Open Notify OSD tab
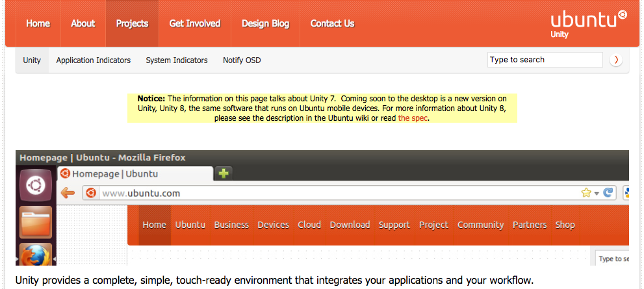 pyautogui.click(x=242, y=60)
